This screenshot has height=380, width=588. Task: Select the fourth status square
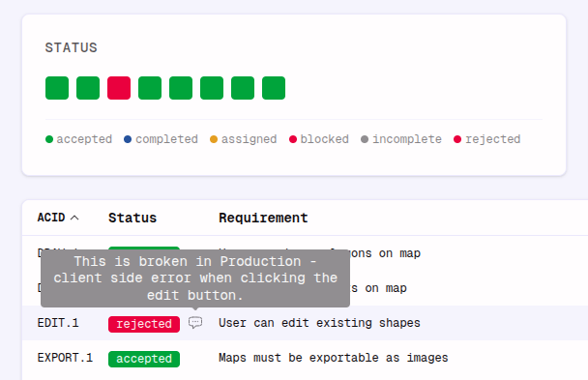[150, 88]
